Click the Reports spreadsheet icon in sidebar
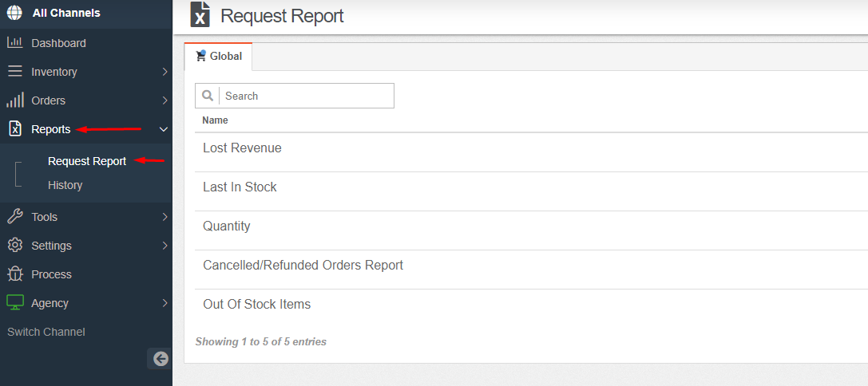Screen dimensions: 868x386 click(15, 129)
